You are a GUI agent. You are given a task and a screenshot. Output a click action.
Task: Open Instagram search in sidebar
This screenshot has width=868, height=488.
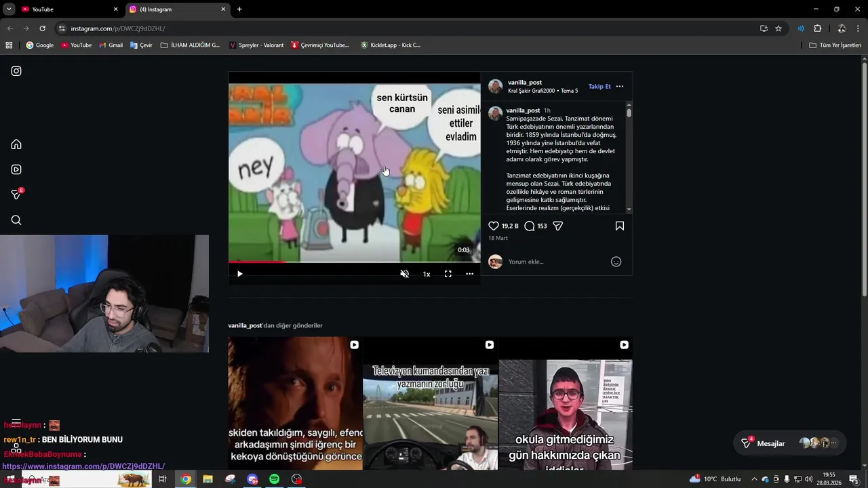click(16, 220)
